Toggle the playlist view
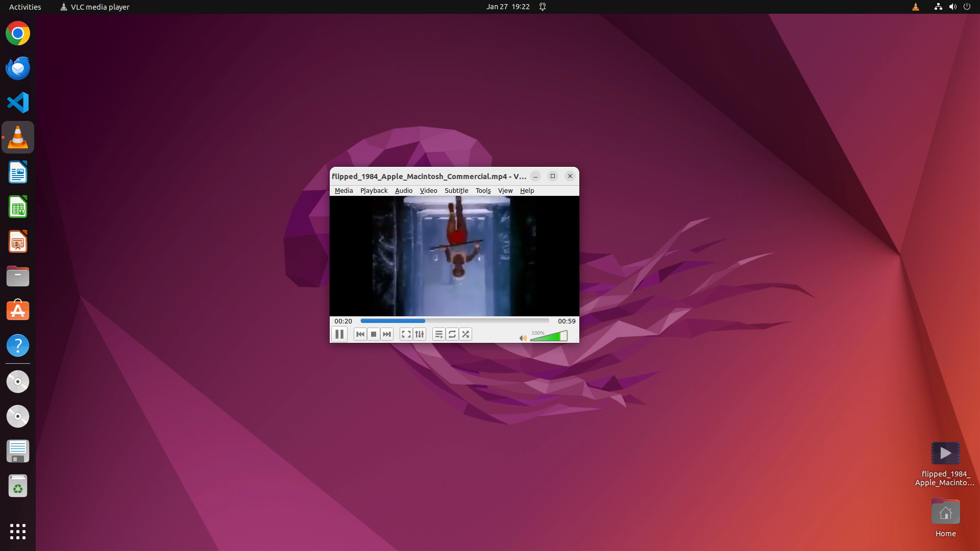 point(439,334)
